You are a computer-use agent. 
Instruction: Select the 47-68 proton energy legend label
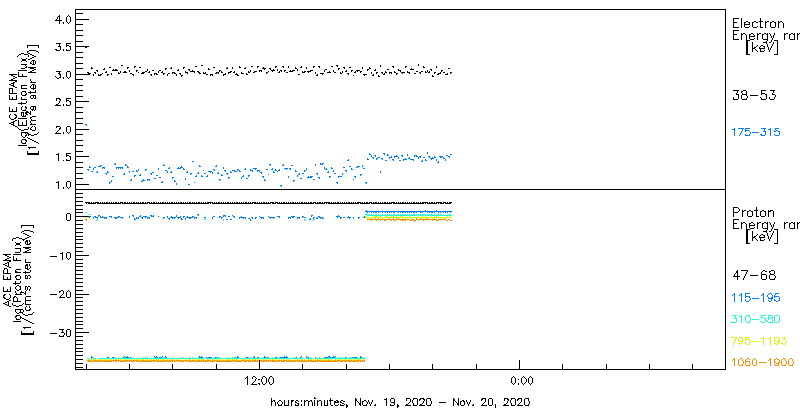point(754,276)
